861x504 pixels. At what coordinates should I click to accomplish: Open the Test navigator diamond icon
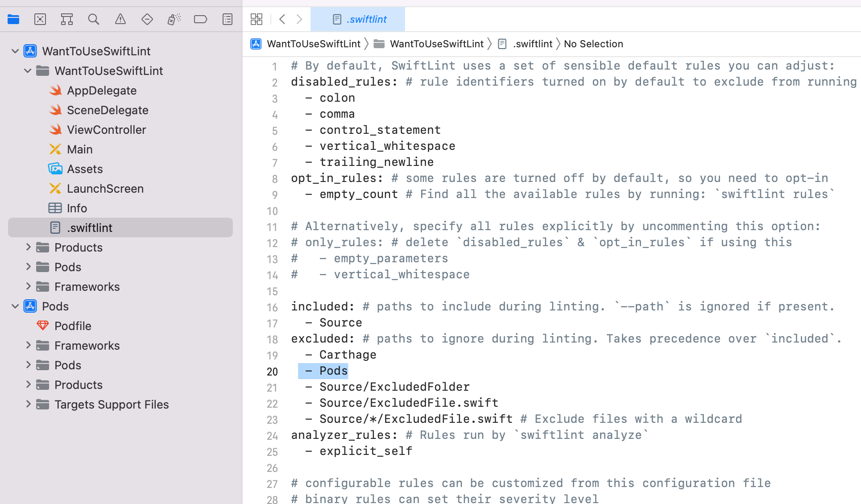tap(147, 19)
